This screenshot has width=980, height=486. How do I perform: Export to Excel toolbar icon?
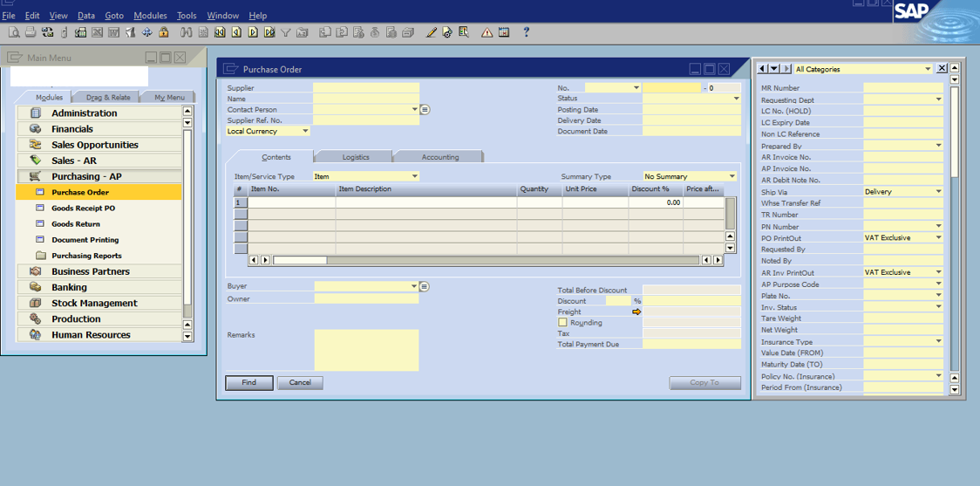point(97,32)
